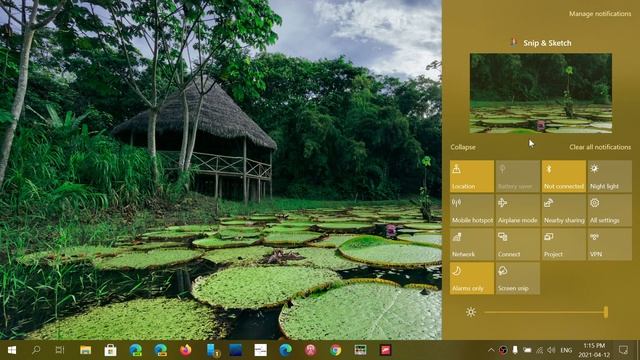Click the Snip & Sketch notification header

tap(541, 43)
